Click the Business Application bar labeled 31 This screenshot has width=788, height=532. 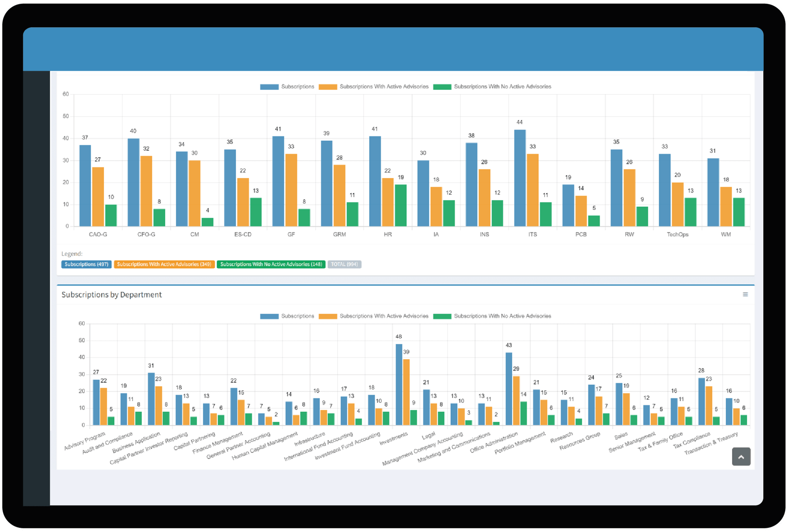tap(151, 399)
